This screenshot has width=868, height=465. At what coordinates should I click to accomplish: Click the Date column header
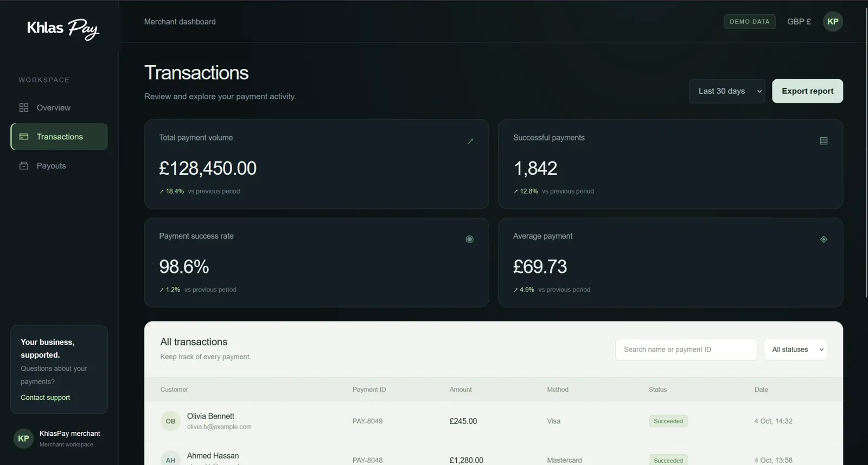point(761,390)
